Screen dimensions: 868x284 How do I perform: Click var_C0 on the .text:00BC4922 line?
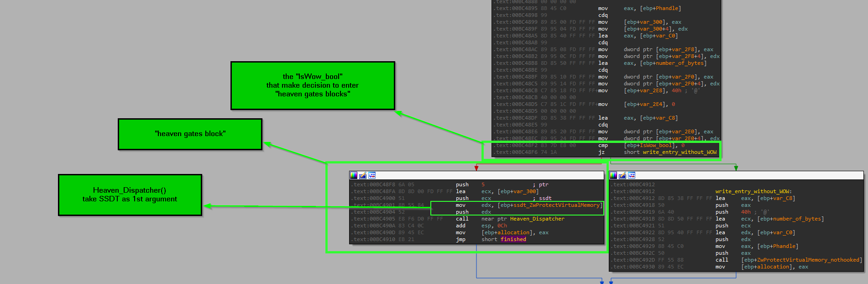click(783, 232)
